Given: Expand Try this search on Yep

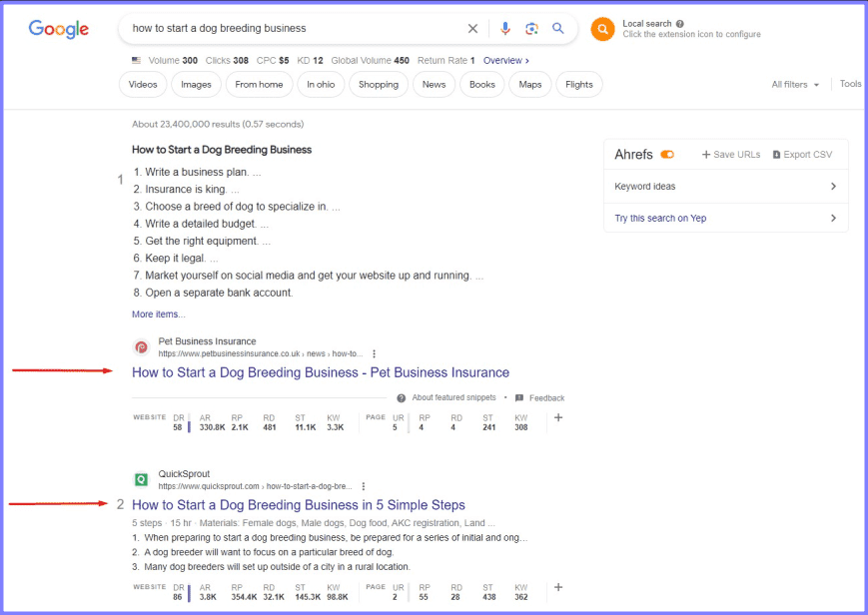Looking at the screenshot, I should point(726,218).
